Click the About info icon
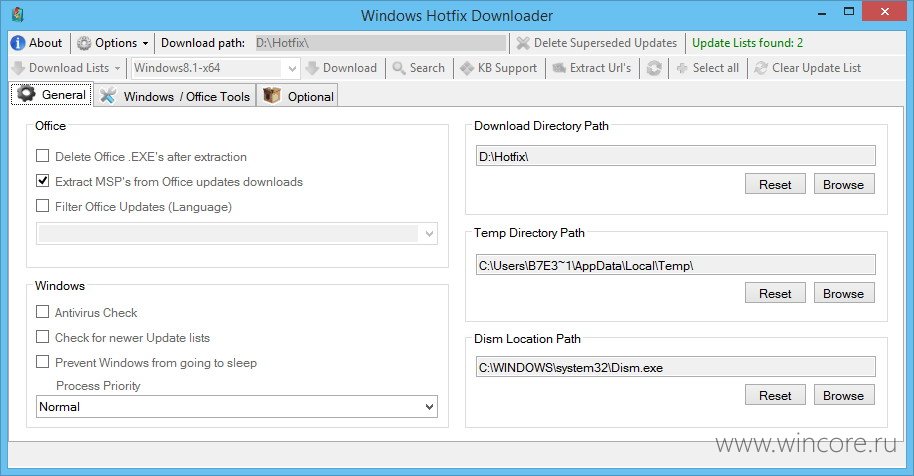 18,43
